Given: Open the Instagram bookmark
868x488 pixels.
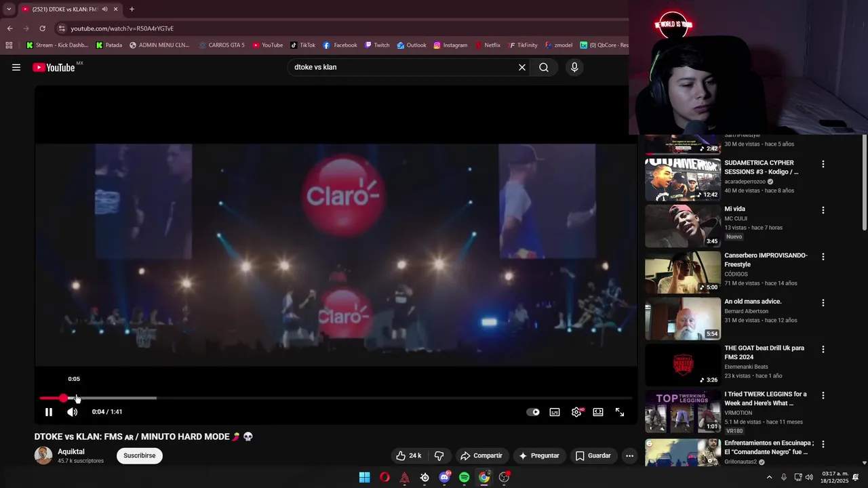Looking at the screenshot, I should (450, 45).
